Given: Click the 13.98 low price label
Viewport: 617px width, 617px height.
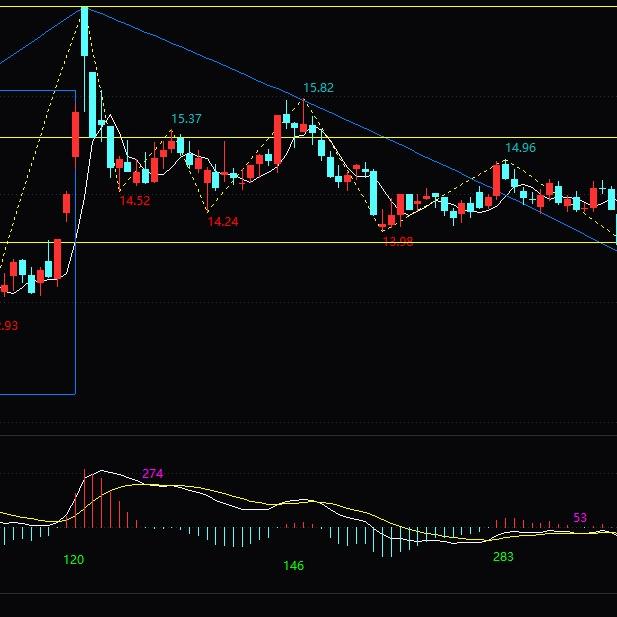Looking at the screenshot, I should click(398, 241).
